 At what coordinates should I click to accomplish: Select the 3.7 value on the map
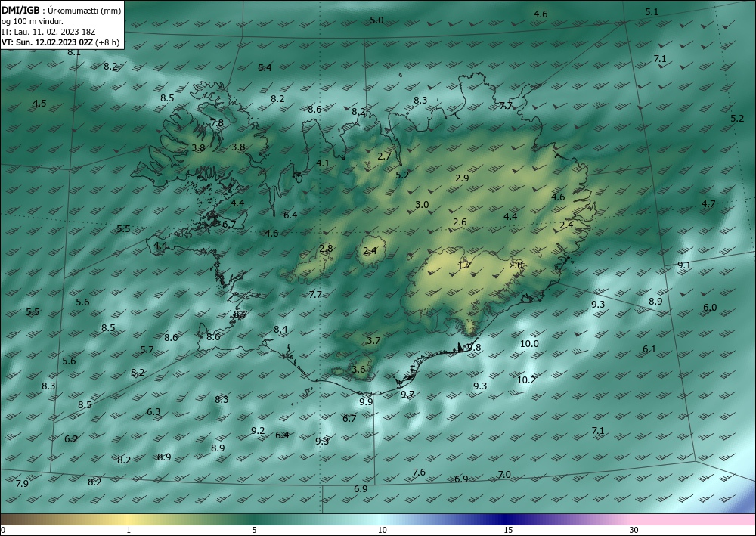pyautogui.click(x=373, y=341)
